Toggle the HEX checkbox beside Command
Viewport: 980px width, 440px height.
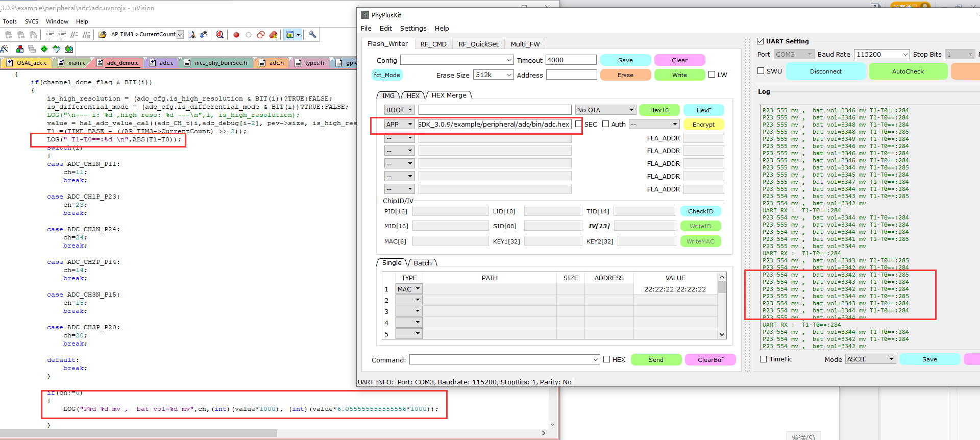coord(607,359)
